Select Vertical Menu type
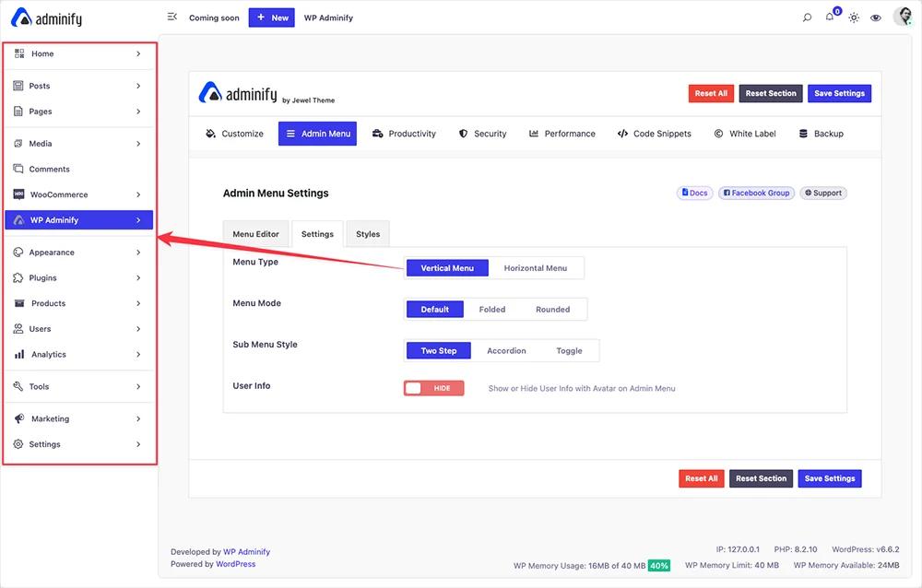The height and width of the screenshot is (588, 922). tap(447, 268)
